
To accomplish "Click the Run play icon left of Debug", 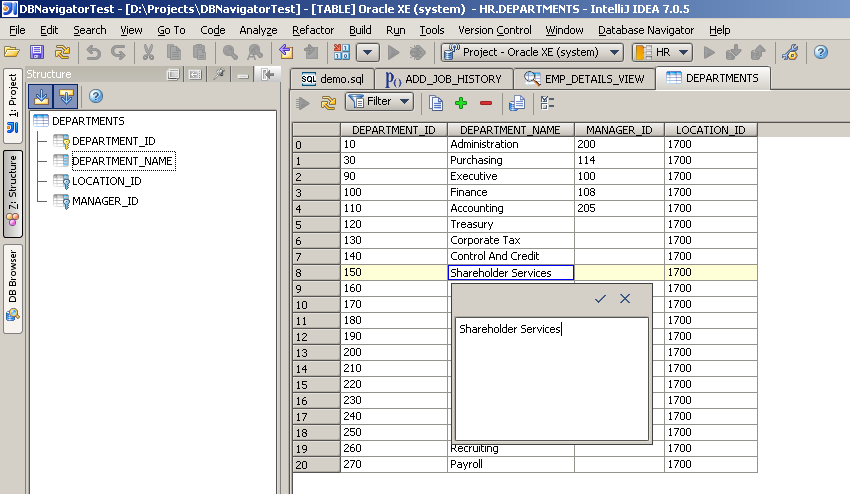I will (394, 53).
